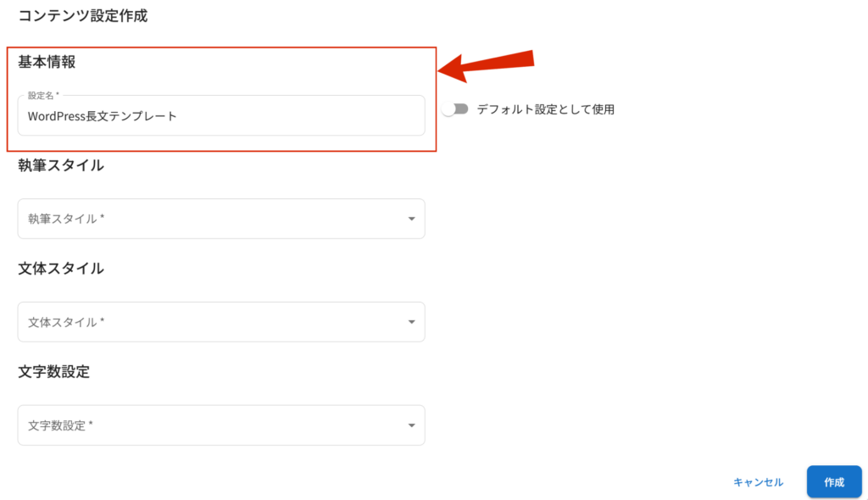Click the 執筆スタイル section heading
Image resolution: width=868 pixels, height=500 pixels.
click(x=61, y=165)
